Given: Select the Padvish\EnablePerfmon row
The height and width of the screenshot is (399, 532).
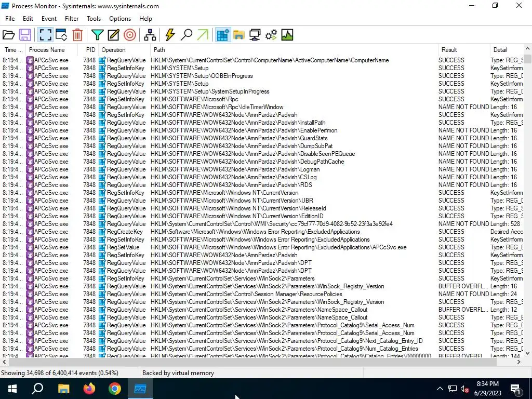Looking at the screenshot, I should click(x=244, y=130).
